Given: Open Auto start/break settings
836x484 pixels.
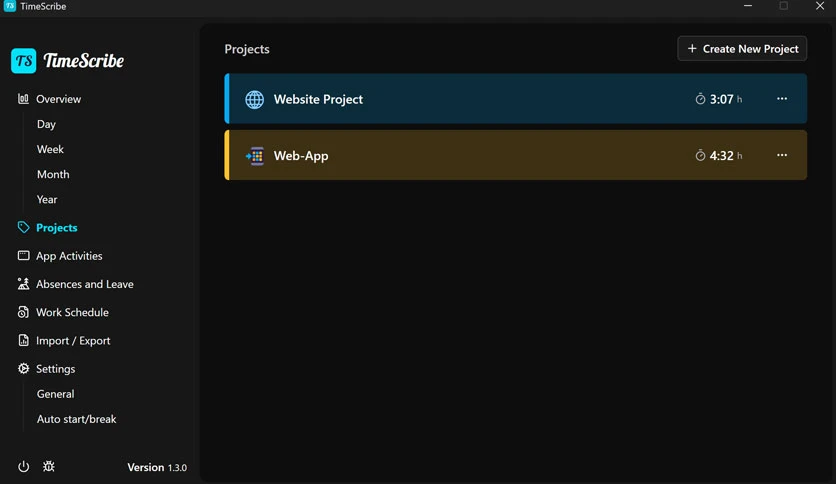Looking at the screenshot, I should point(76,418).
